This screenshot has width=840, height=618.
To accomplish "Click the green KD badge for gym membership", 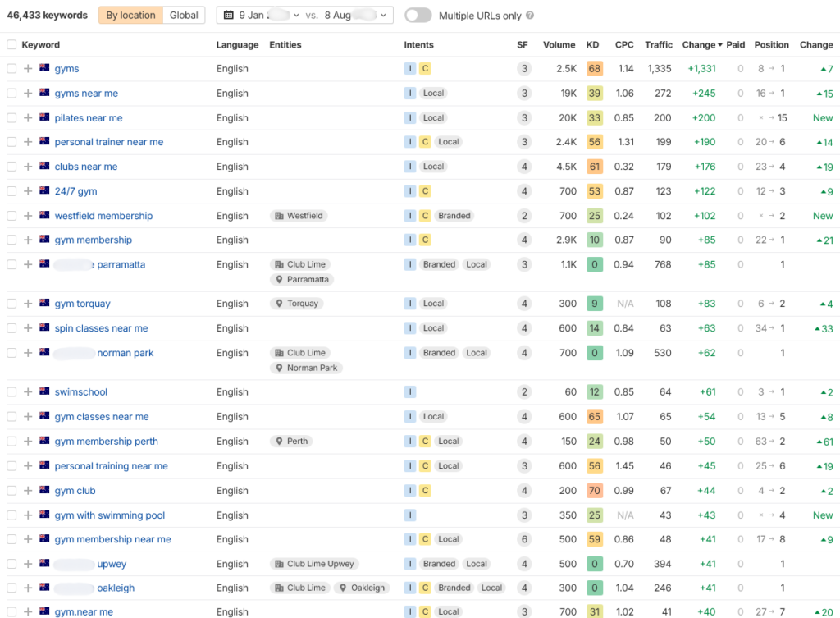I will (x=594, y=240).
